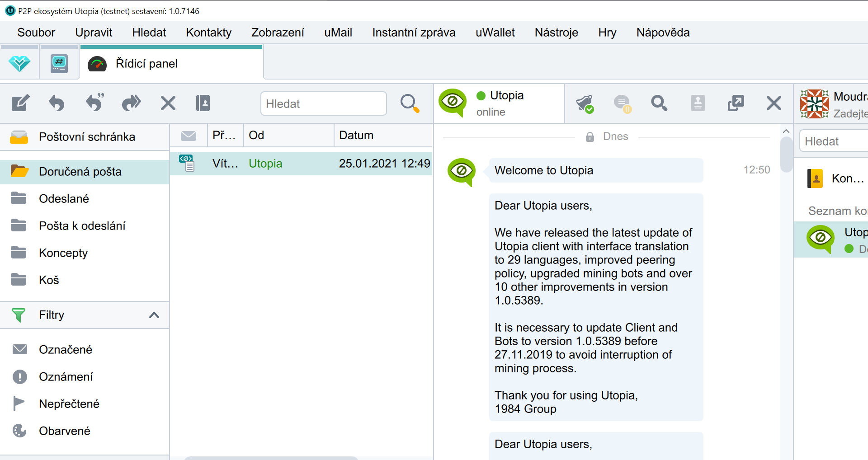868x460 pixels.
Task: Click the Welcome to Utopia message bubble
Action: click(596, 170)
